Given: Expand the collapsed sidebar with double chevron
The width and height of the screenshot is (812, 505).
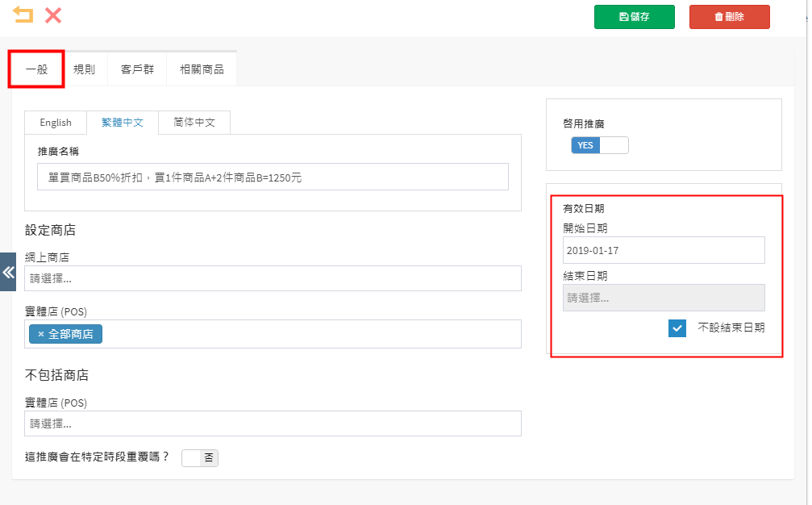Looking at the screenshot, I should tap(8, 272).
